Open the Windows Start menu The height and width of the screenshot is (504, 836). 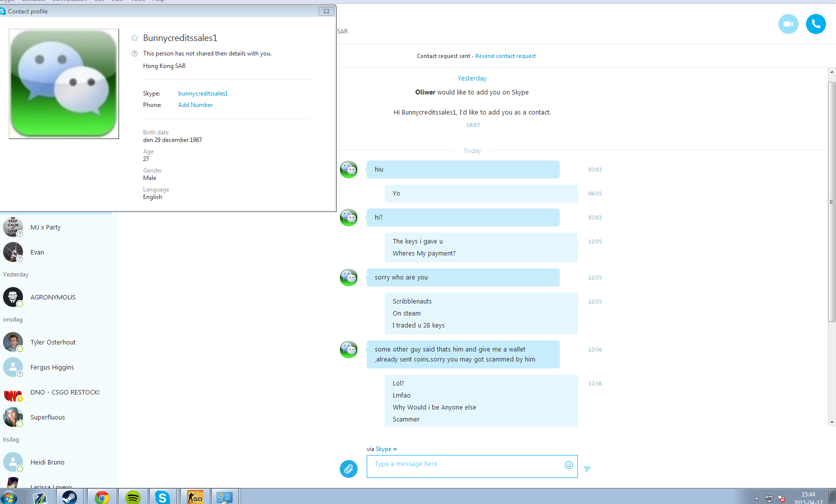pyautogui.click(x=9, y=497)
